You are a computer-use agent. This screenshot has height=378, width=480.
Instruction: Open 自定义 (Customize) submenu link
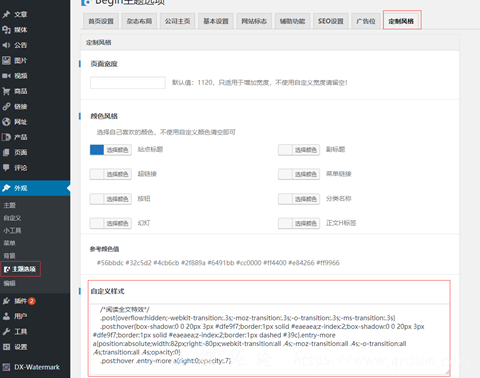click(12, 218)
